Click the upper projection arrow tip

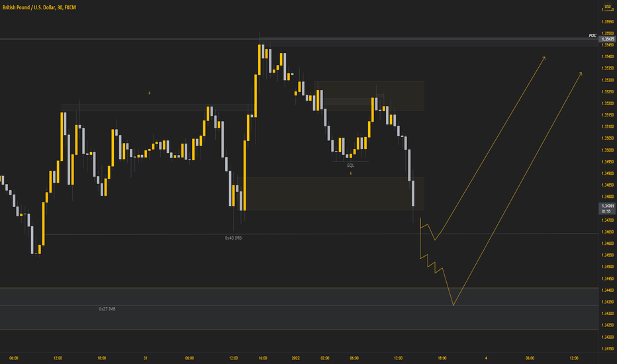tap(545, 58)
